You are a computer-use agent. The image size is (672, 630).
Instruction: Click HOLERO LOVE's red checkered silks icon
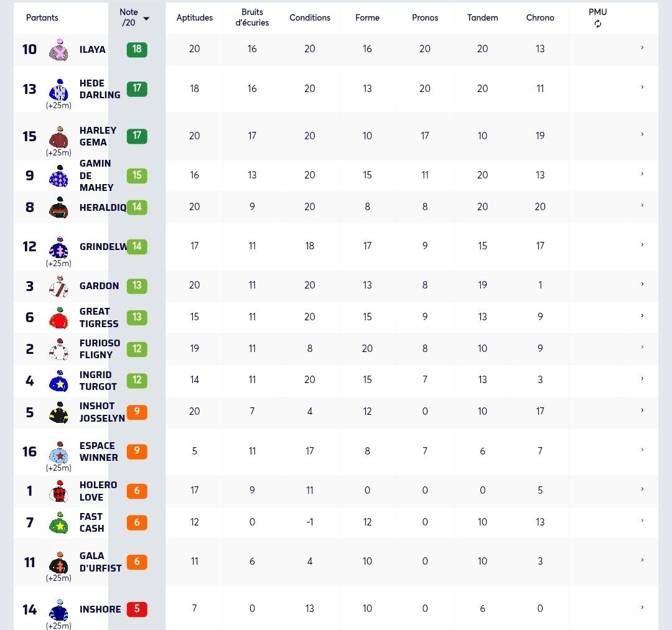(x=58, y=491)
